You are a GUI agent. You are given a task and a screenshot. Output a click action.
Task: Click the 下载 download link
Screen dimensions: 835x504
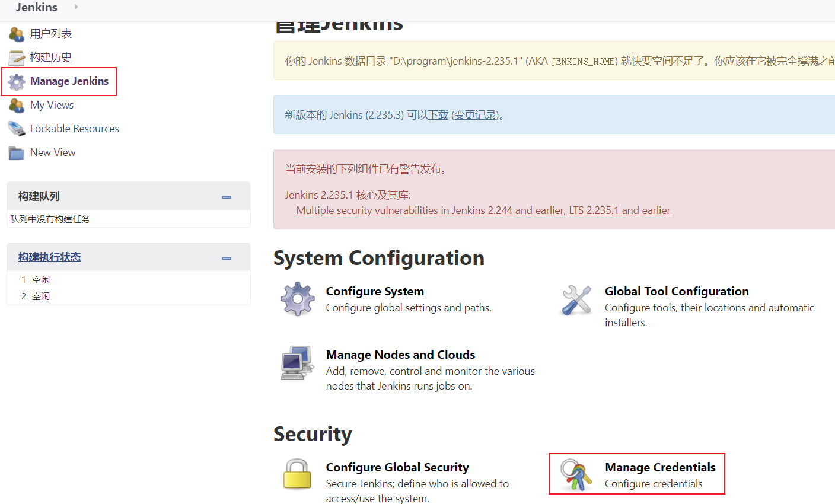click(x=438, y=115)
